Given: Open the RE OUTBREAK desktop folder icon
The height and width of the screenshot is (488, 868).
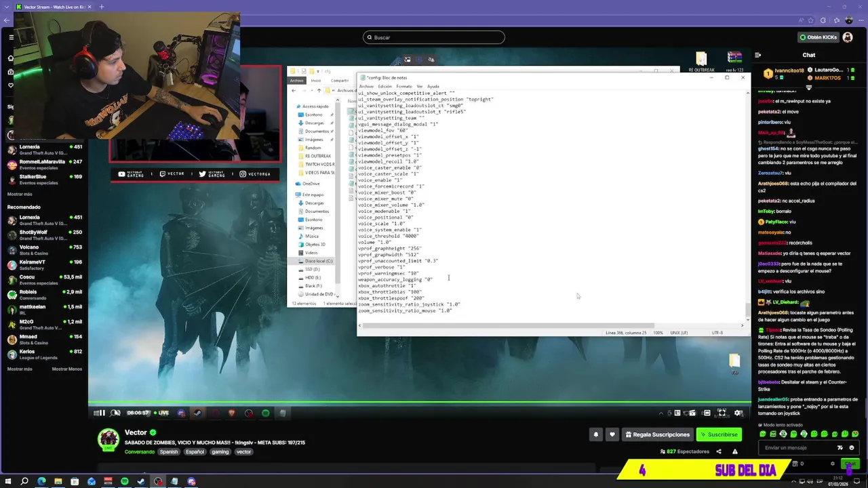Looking at the screenshot, I should pyautogui.click(x=701, y=62).
